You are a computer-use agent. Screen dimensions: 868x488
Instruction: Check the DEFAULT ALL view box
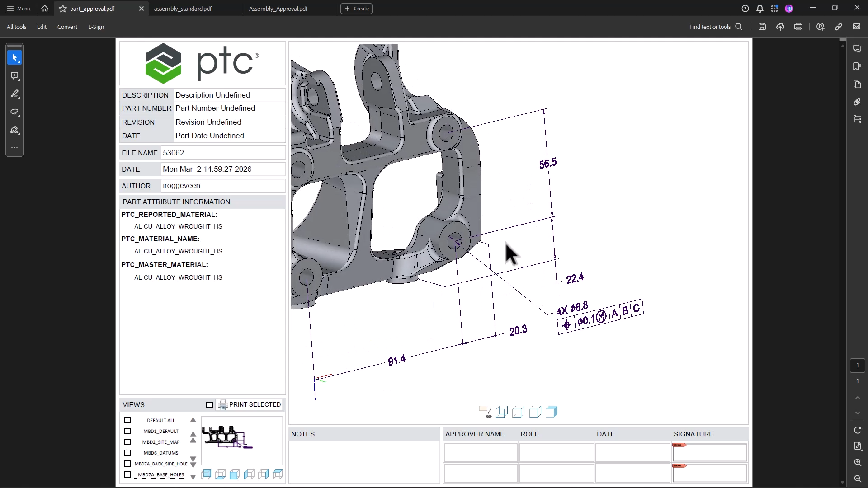(127, 420)
